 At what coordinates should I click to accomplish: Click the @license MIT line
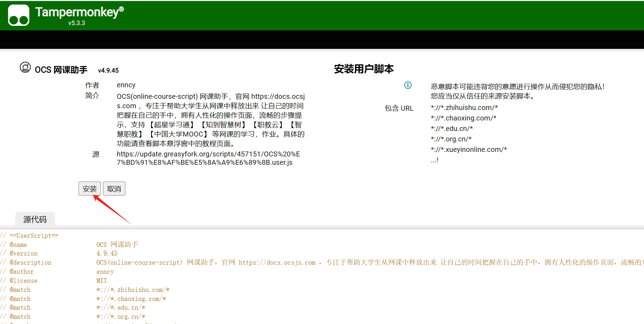point(53,281)
